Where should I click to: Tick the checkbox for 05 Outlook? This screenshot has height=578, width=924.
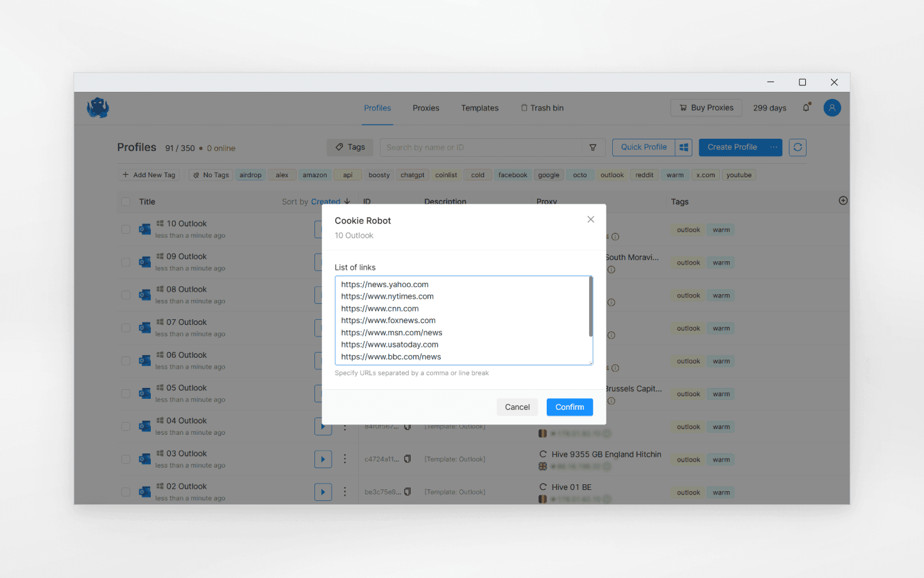[126, 393]
